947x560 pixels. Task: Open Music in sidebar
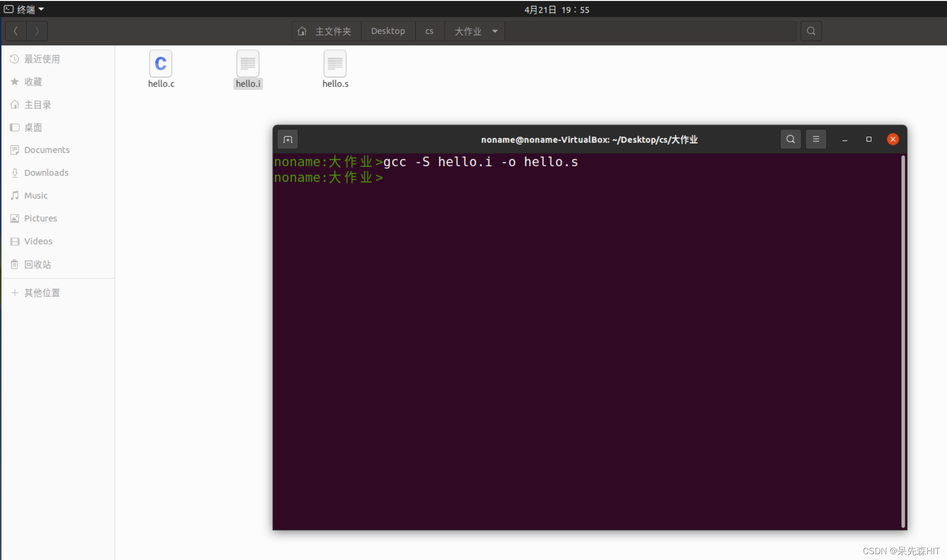click(58, 196)
